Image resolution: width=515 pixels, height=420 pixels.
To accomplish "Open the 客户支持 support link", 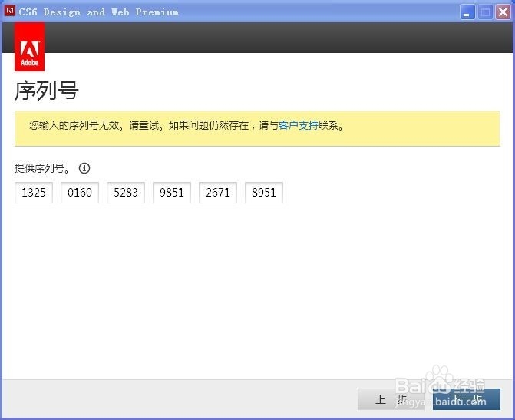I will tap(299, 125).
